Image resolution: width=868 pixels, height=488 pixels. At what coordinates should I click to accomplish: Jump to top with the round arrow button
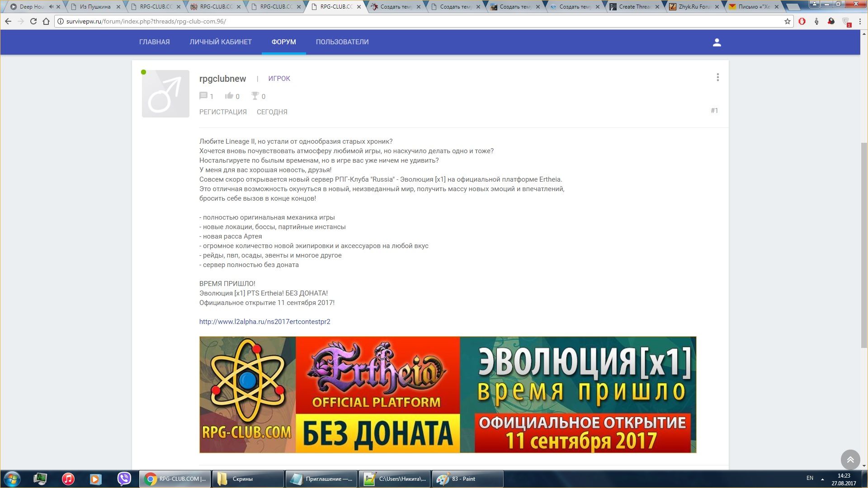(850, 460)
